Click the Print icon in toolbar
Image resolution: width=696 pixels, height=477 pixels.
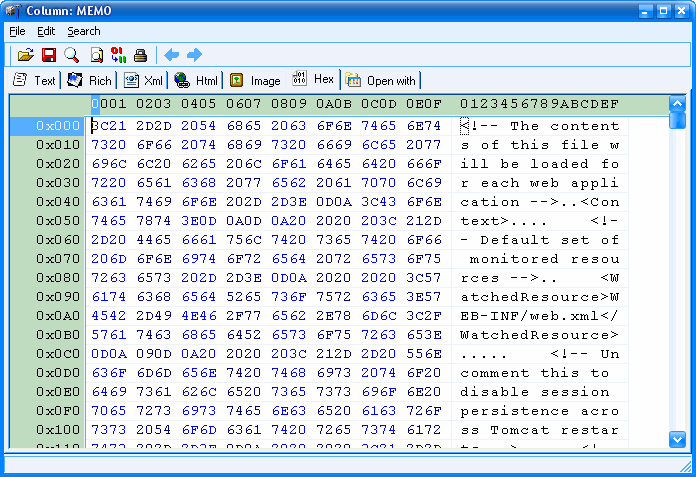[x=141, y=55]
